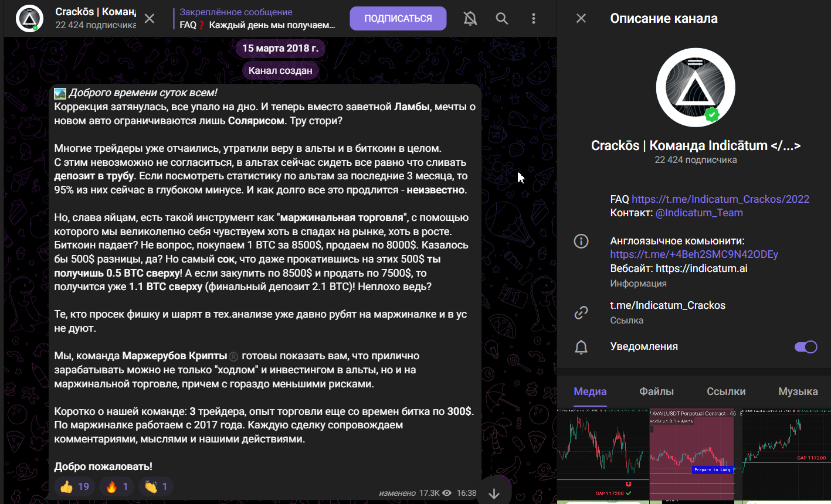
Task: Click the info circle icon beside the description
Action: coord(581,241)
